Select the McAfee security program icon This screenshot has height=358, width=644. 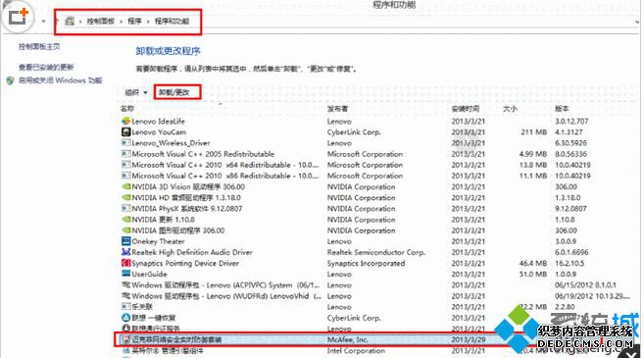click(125, 339)
